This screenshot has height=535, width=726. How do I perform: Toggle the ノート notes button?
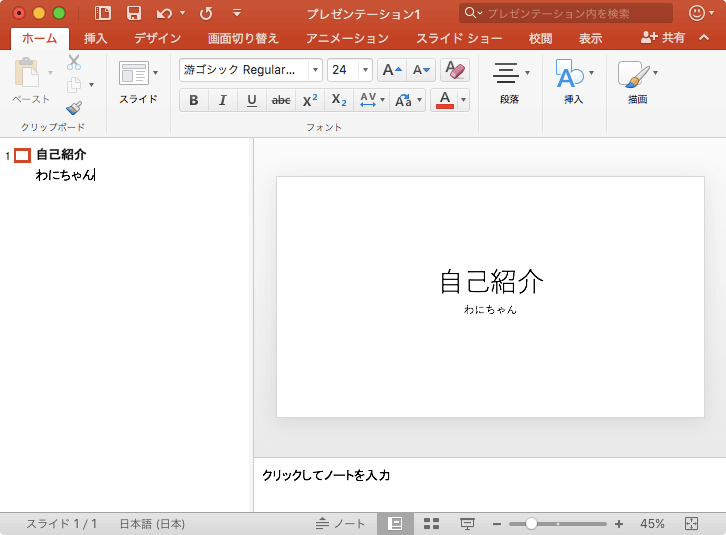pos(341,524)
